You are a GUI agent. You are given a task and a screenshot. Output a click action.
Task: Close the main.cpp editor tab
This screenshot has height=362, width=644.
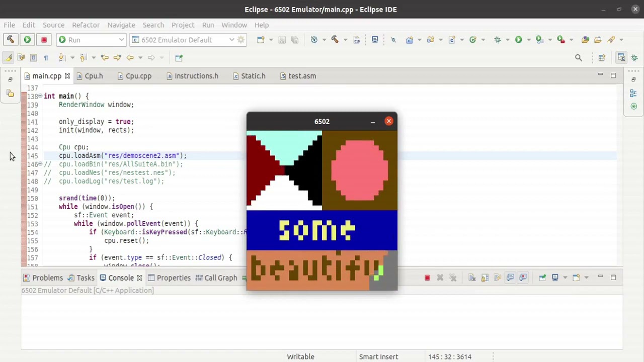(67, 76)
